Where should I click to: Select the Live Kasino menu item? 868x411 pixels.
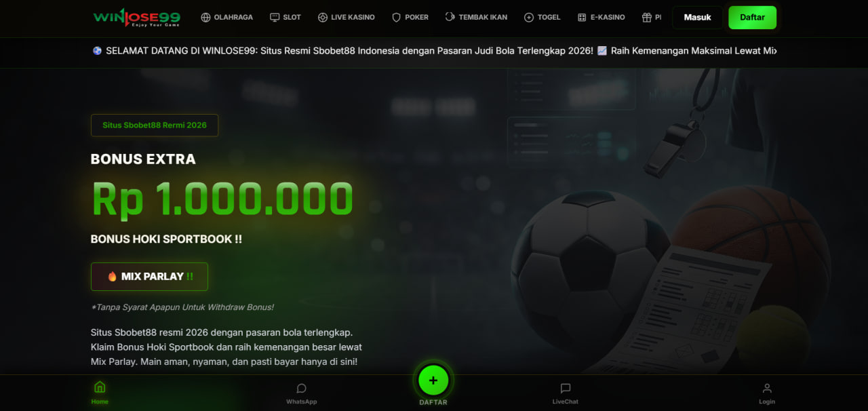coord(346,17)
